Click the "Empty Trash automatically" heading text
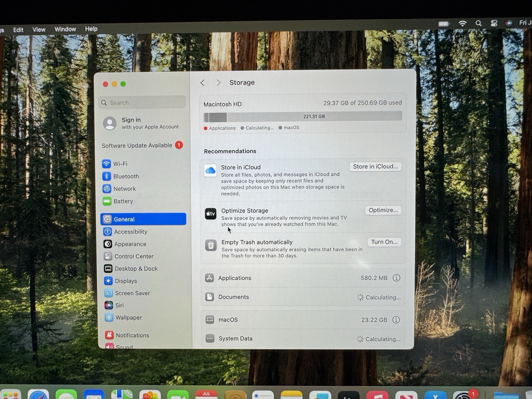Image resolution: width=532 pixels, height=399 pixels. pos(257,242)
